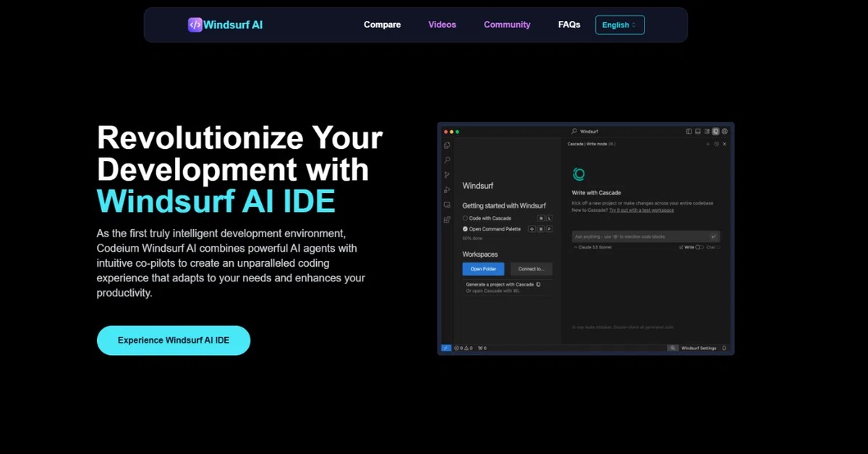The height and width of the screenshot is (454, 868).
Task: Start a new Cascade chat with plus
Action: (x=707, y=144)
